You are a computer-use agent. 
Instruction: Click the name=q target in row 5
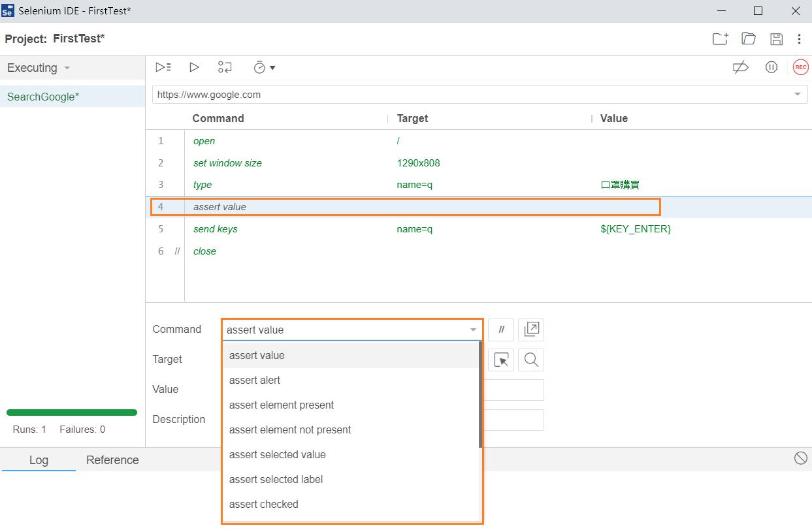pyautogui.click(x=414, y=229)
